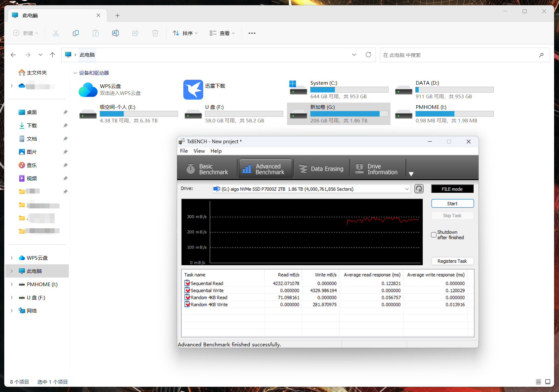Viewport: 559px width, 392px height.
Task: Select the DATA (D:) drive icon
Action: (404, 90)
